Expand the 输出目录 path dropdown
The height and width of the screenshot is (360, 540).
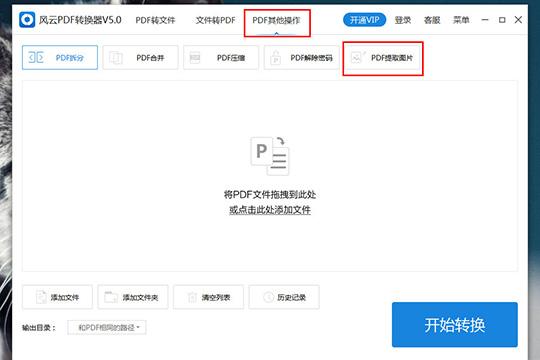click(x=107, y=327)
